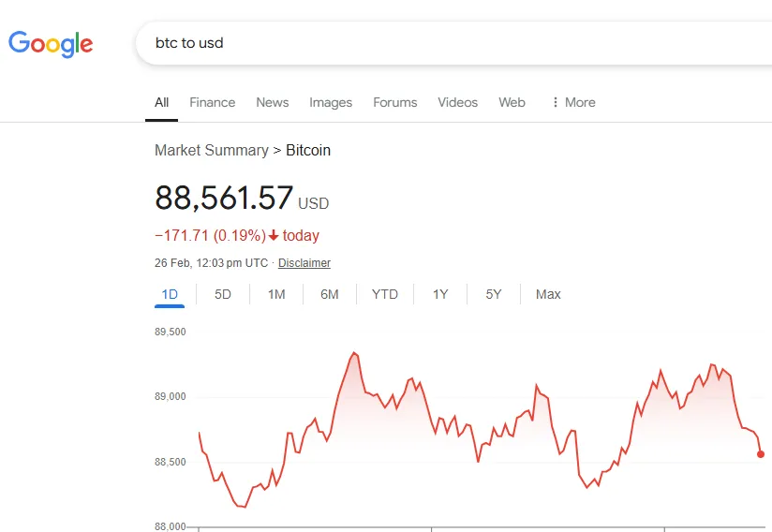Open the Images tab
772x532 pixels.
click(x=331, y=102)
